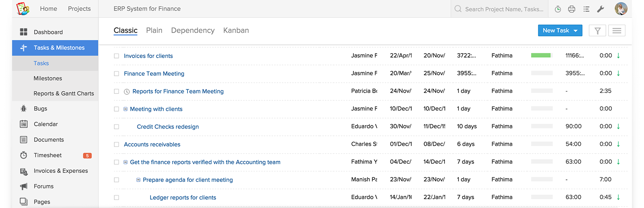Open the hamburger column options icon

[x=617, y=31]
